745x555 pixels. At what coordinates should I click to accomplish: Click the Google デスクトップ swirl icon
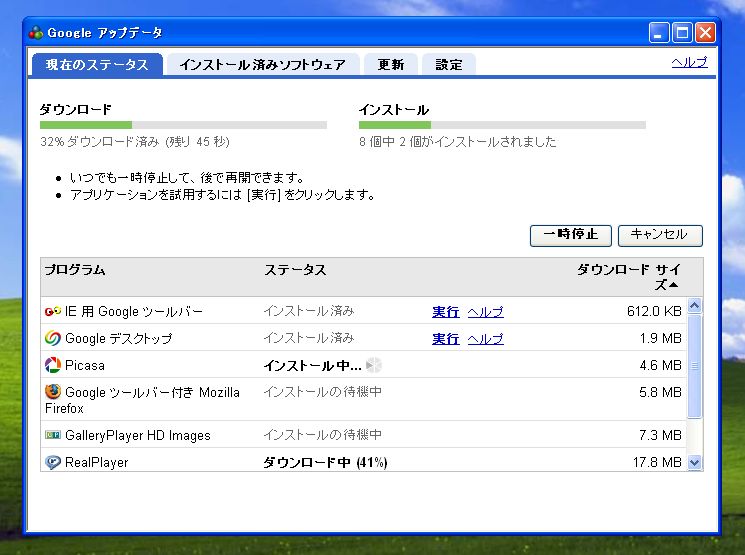click(53, 338)
